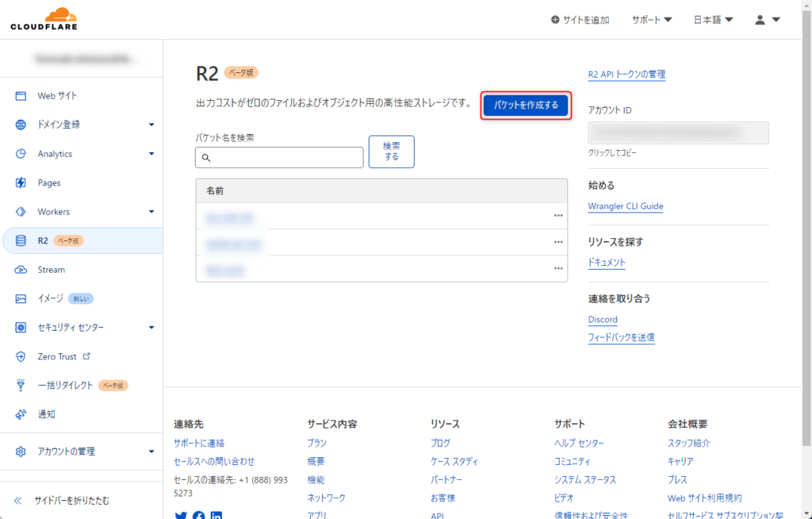The width and height of the screenshot is (812, 519).
Task: Click the plus icon beside サイトを追加
Action: [555, 20]
